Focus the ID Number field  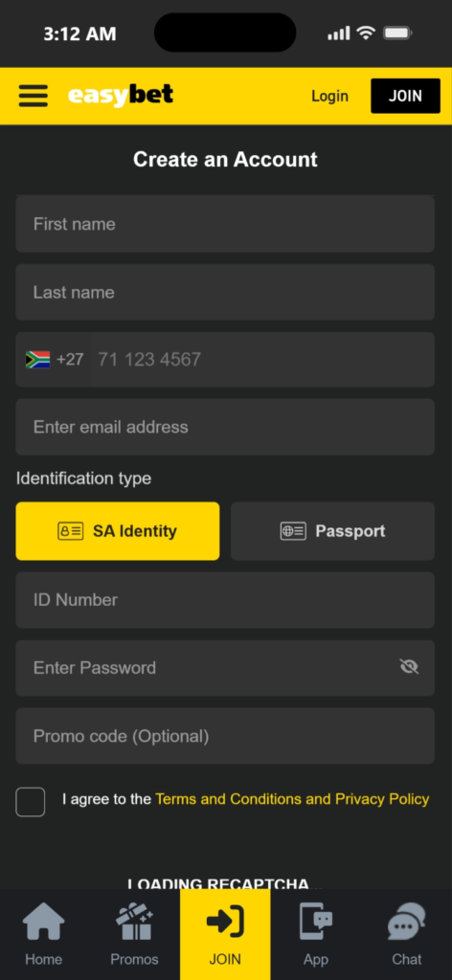(225, 600)
